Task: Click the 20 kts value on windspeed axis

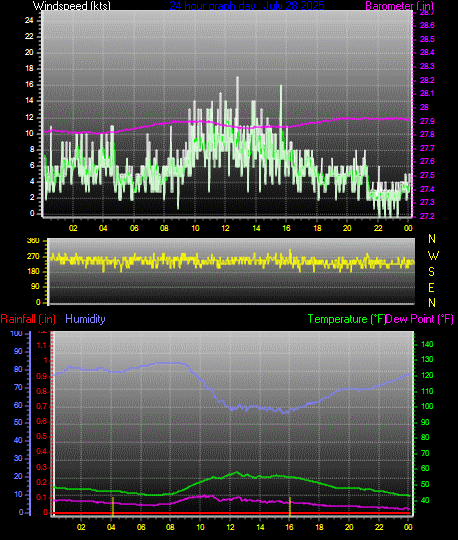Action: [29, 52]
